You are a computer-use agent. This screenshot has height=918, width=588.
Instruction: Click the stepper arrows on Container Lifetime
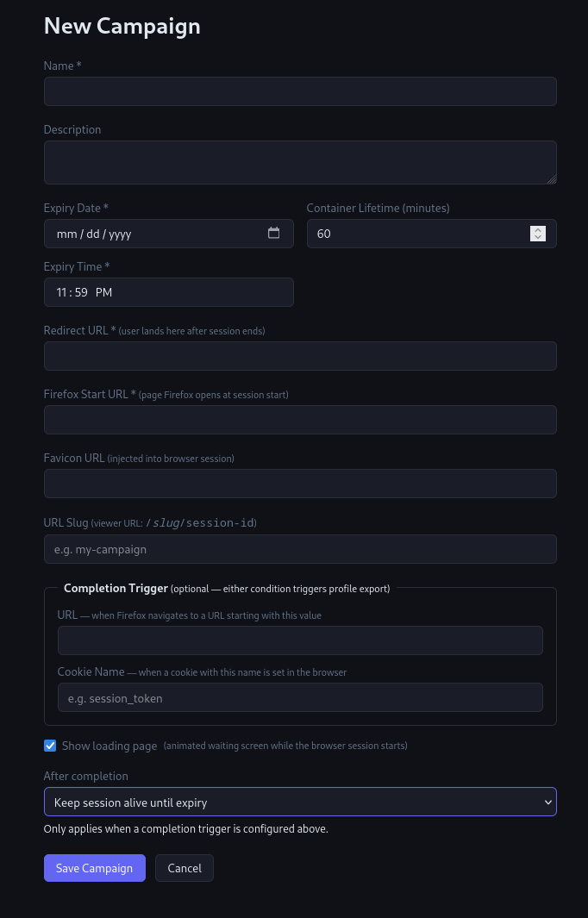[537, 233]
